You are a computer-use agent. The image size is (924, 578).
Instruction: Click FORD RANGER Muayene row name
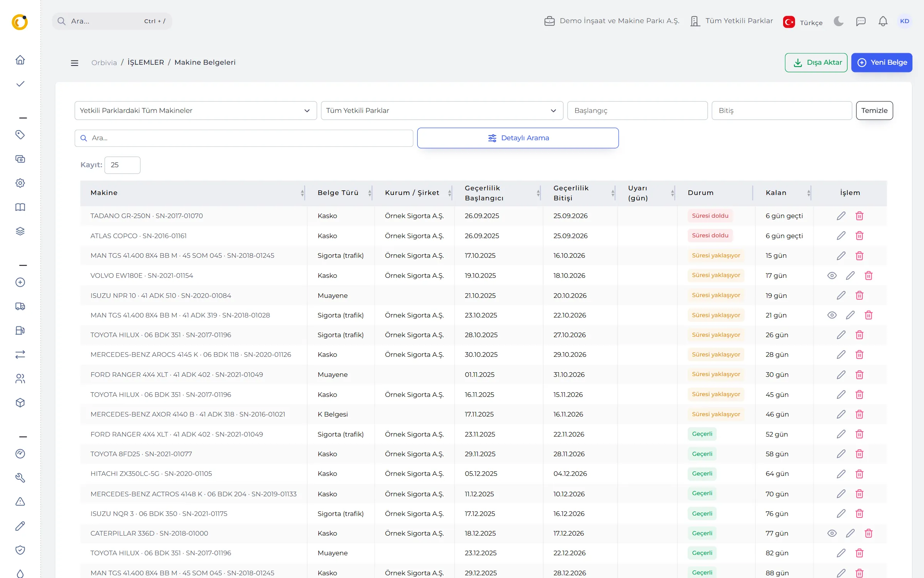[177, 375]
